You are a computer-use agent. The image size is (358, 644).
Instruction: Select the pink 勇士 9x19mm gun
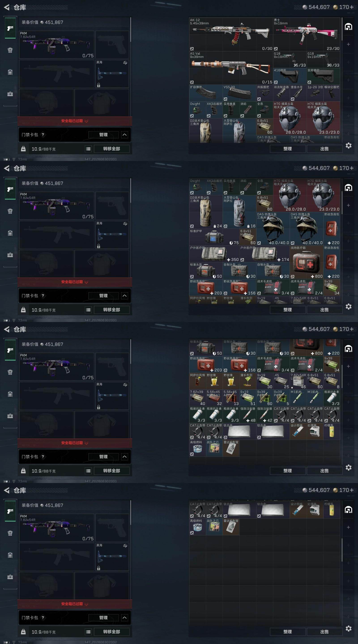307,34
